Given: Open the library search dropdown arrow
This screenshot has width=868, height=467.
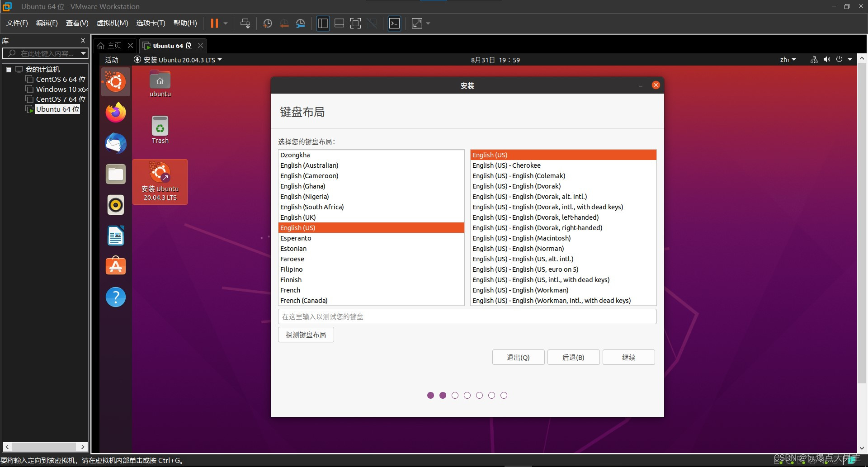Looking at the screenshot, I should (83, 53).
